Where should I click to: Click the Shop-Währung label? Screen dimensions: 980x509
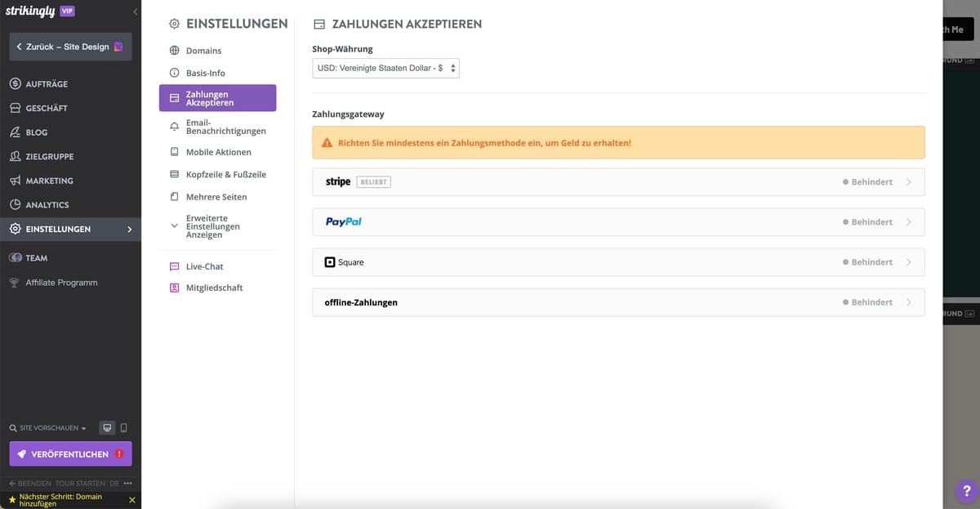[342, 49]
